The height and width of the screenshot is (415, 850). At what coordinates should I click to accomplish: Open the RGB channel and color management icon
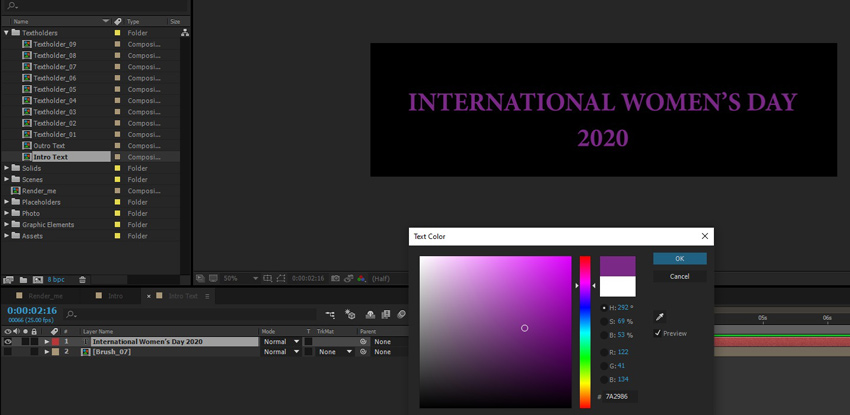(x=361, y=278)
